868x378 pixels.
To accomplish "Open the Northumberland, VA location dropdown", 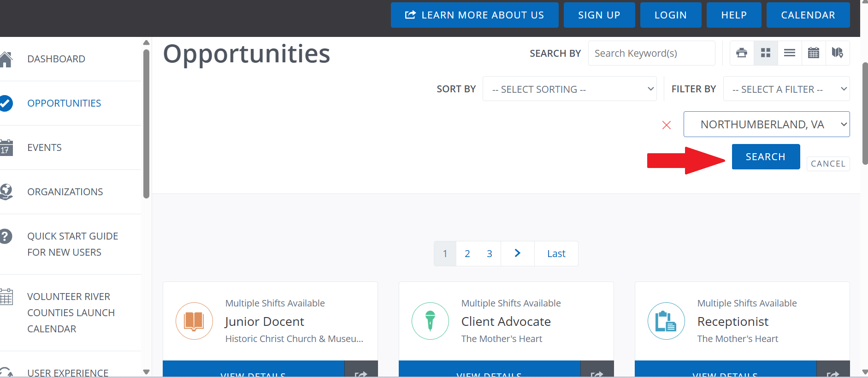I will click(767, 124).
